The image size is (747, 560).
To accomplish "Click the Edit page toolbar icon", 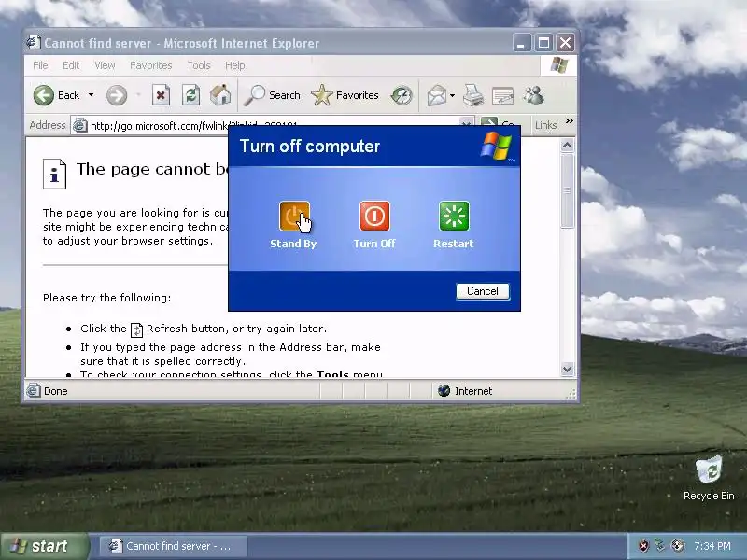I will [x=502, y=96].
